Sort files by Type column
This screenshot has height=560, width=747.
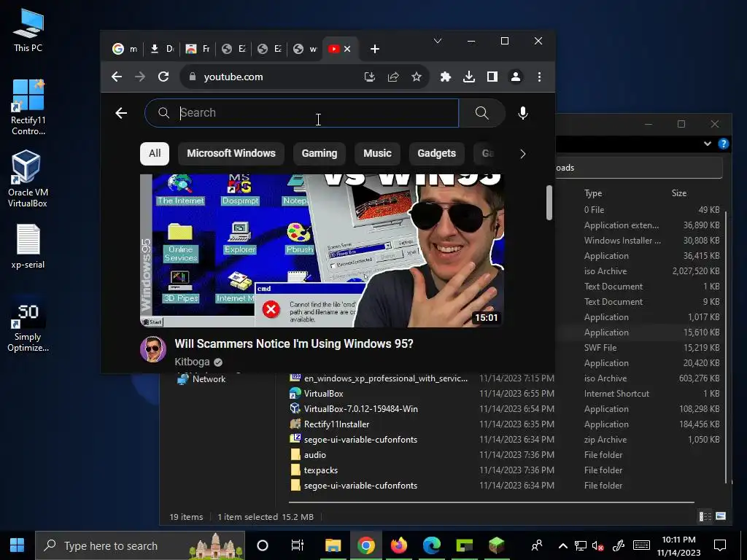coord(593,192)
